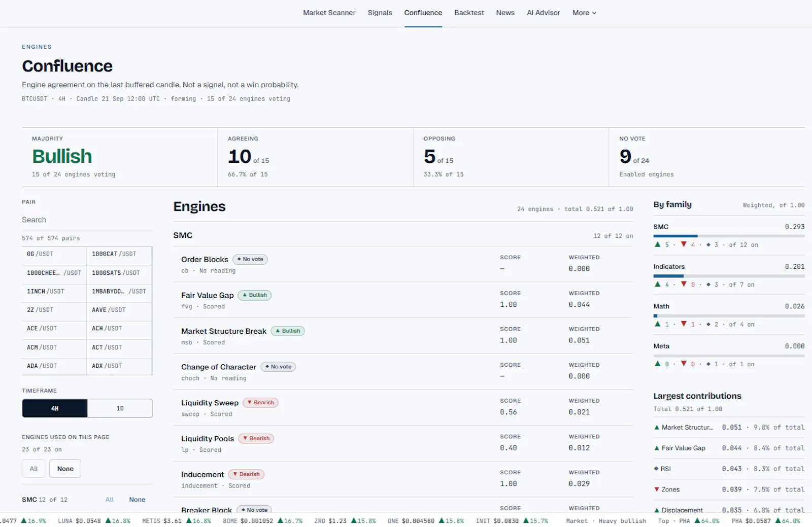This screenshot has width=812, height=527.
Task: Click the SMC group All link
Action: point(110,500)
